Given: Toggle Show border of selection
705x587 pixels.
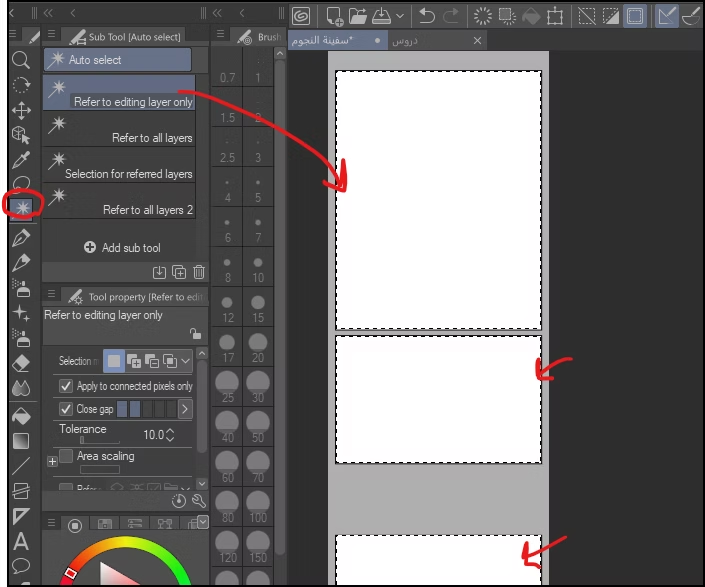Looking at the screenshot, I should click(635, 17).
